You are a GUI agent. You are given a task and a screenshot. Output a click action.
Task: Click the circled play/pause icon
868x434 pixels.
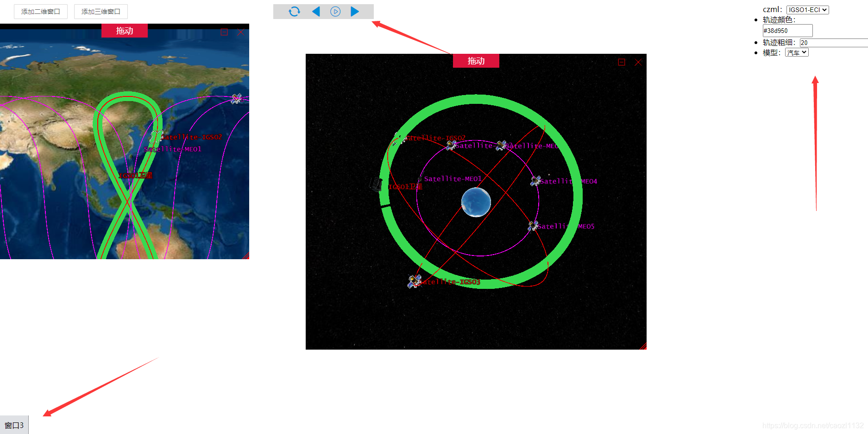(x=335, y=11)
